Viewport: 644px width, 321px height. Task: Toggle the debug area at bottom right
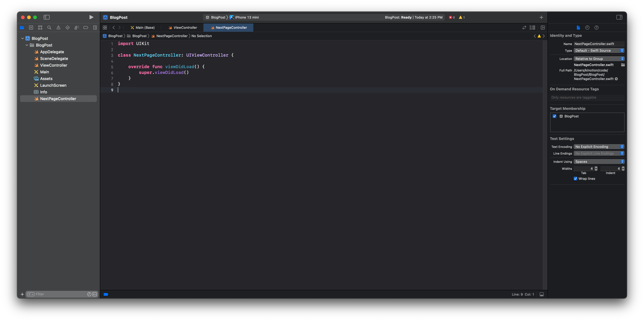[542, 294]
